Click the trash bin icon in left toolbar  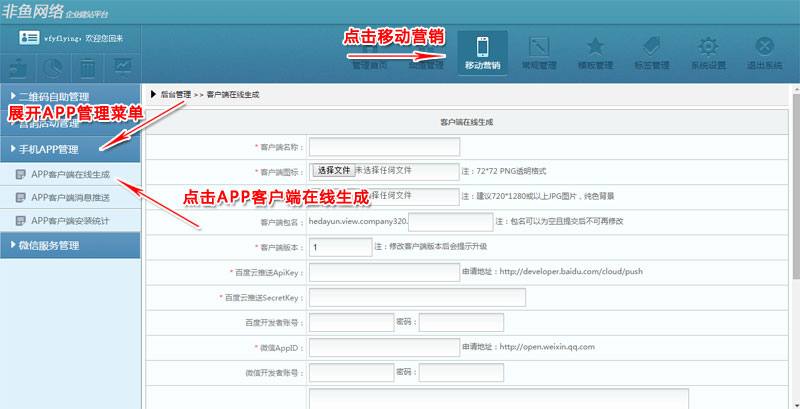88,67
